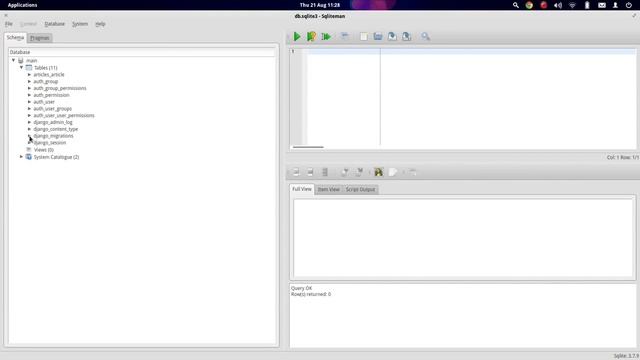Click the first row icon in results toolbar
The width and height of the screenshot is (640, 360).
[296, 172]
